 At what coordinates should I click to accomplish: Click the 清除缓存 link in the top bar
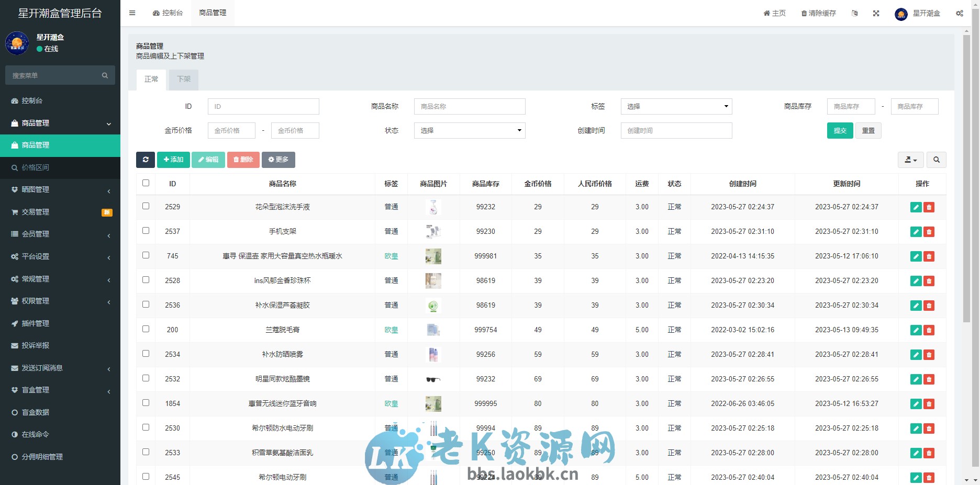pos(818,13)
